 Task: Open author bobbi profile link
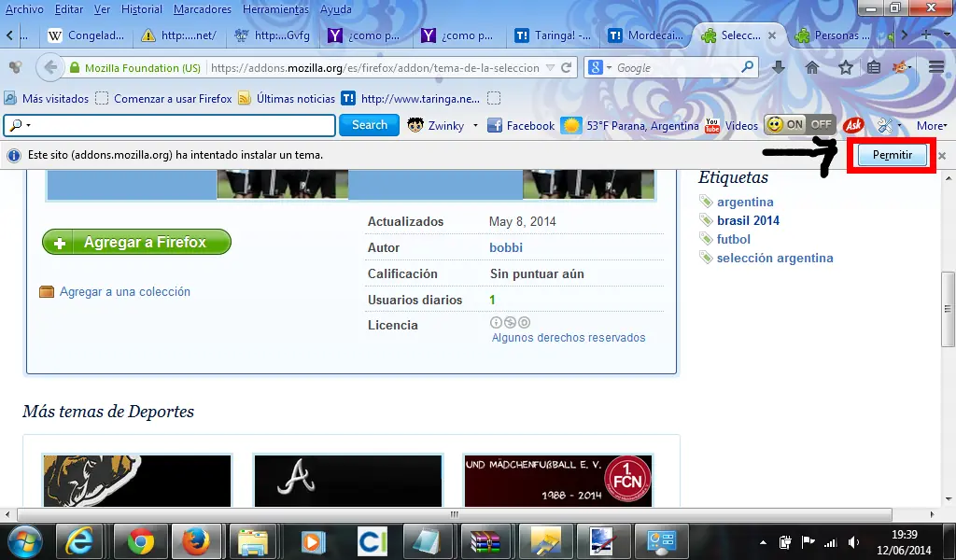pyautogui.click(x=505, y=247)
